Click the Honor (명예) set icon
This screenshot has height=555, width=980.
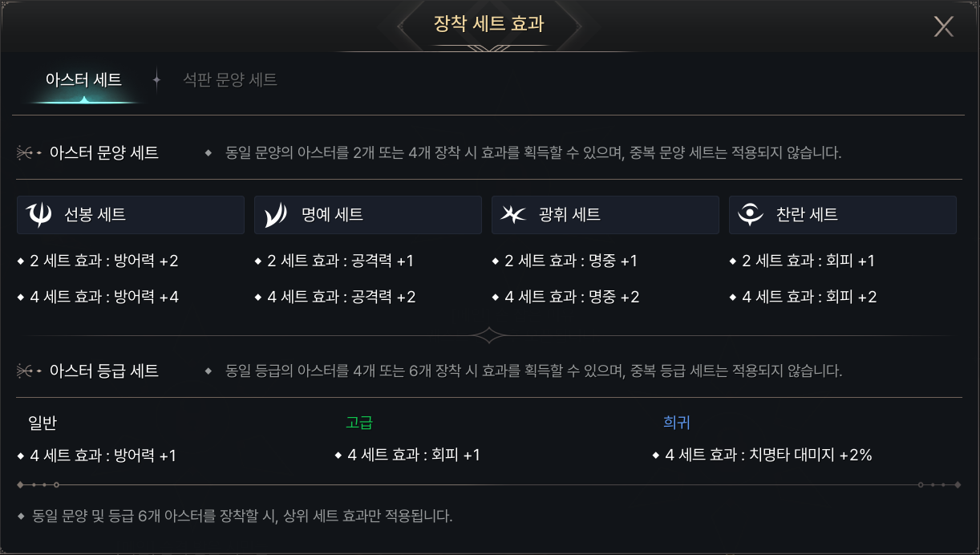276,214
